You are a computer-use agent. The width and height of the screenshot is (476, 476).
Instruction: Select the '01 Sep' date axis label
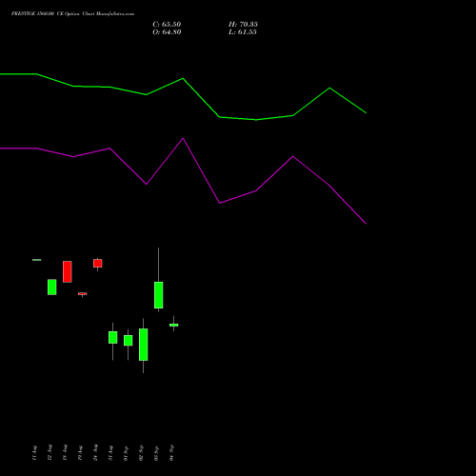click(126, 453)
